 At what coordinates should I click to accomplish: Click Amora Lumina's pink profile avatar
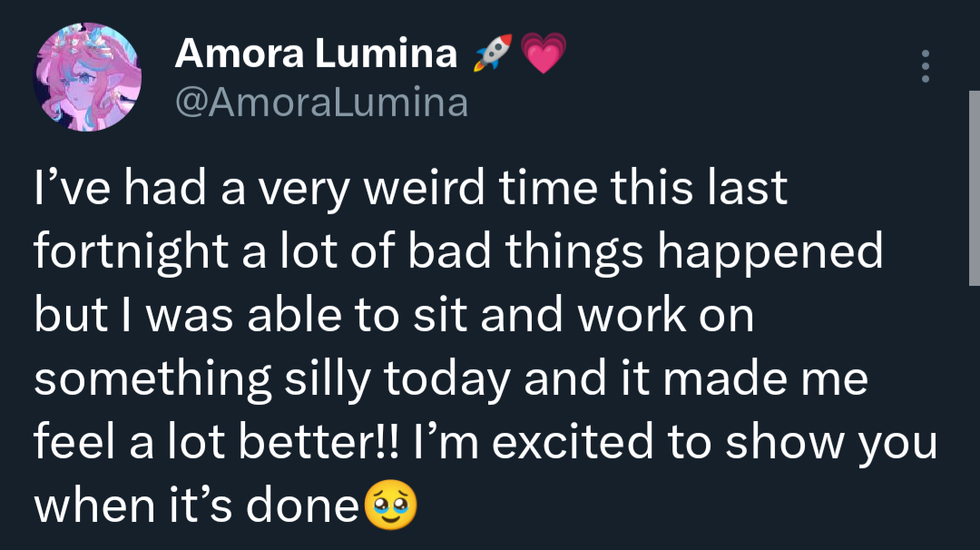click(x=87, y=76)
